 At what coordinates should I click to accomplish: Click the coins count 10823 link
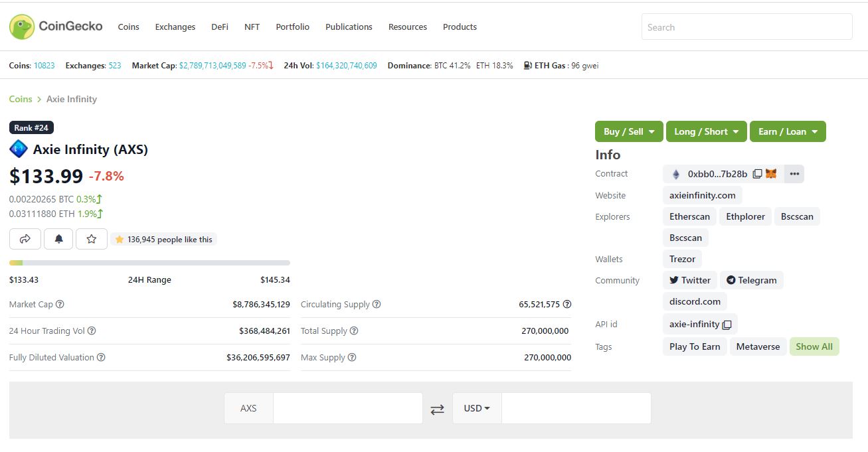pos(44,65)
